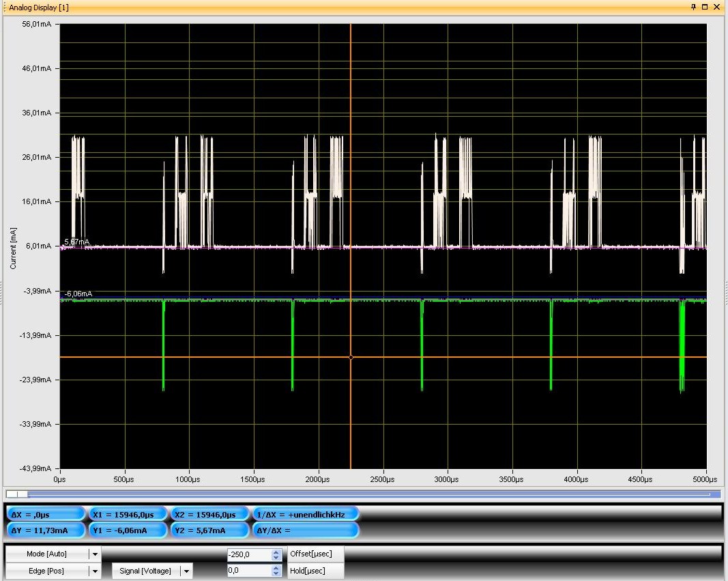Click the 2500µs time axis label
728x581 pixels.
[x=382, y=479]
